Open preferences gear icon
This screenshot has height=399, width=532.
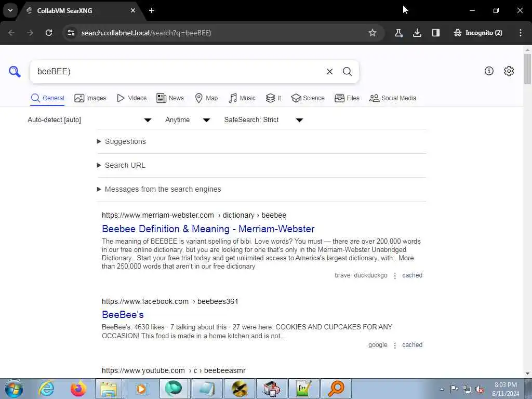509,71
